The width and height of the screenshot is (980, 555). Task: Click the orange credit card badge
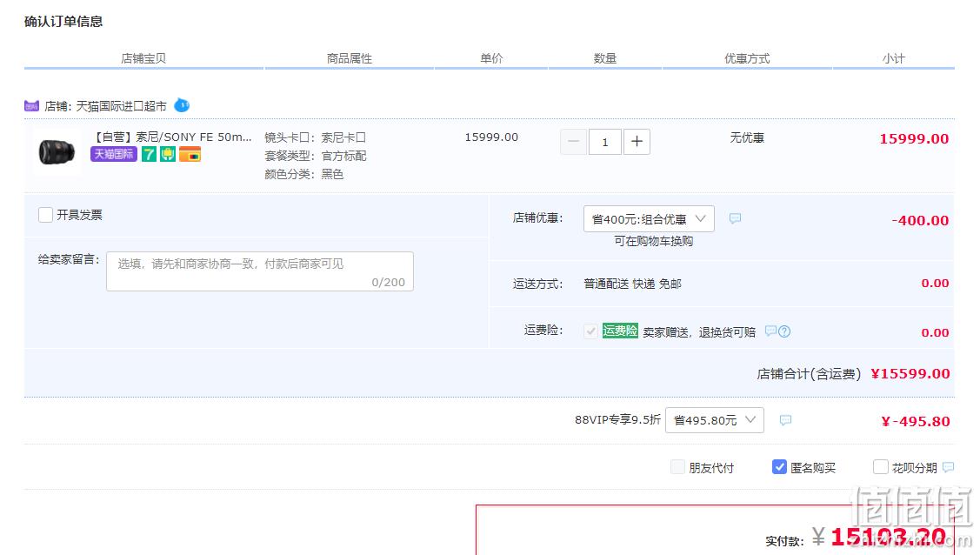tap(190, 154)
